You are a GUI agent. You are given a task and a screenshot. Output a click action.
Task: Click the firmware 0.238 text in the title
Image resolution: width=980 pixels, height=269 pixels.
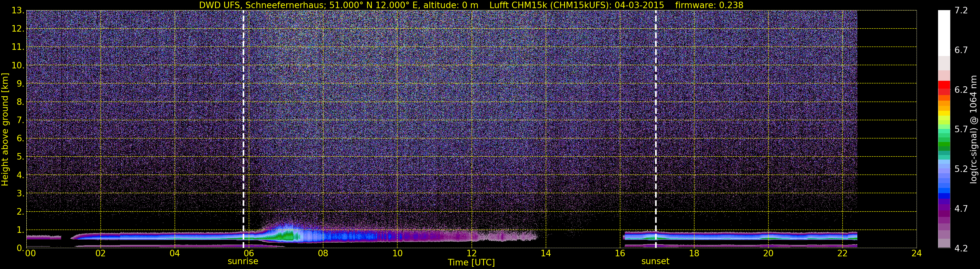pyautogui.click(x=709, y=5)
